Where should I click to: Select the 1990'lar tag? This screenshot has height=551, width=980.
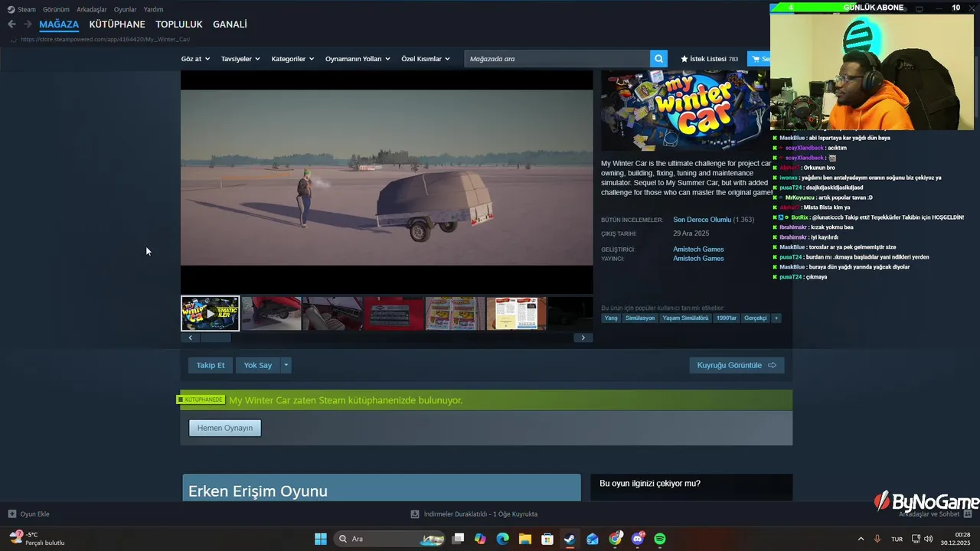pos(727,318)
